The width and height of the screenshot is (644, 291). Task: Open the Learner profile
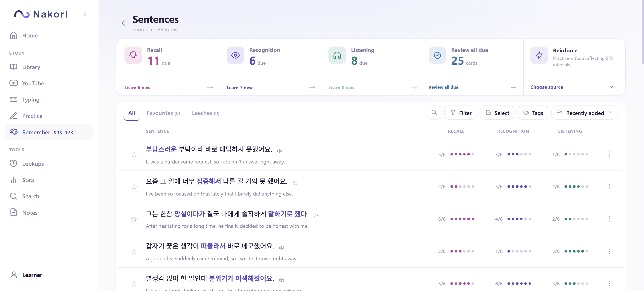click(x=49, y=275)
